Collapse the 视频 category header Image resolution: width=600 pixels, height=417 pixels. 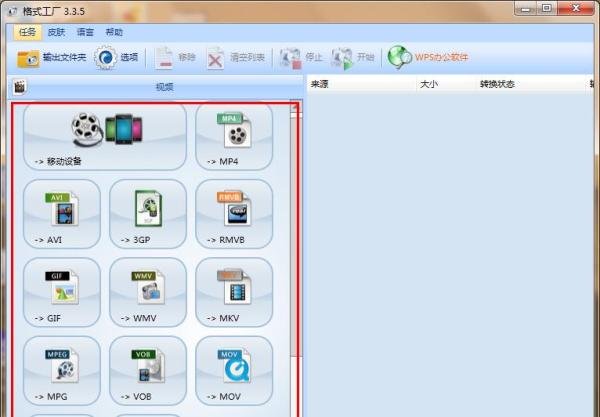click(155, 87)
